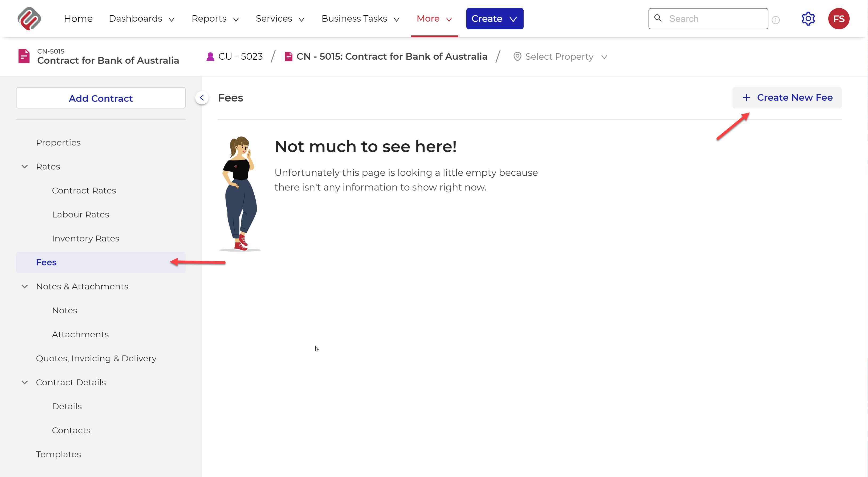This screenshot has width=868, height=477.
Task: Focus the Search input field
Action: 708,19
